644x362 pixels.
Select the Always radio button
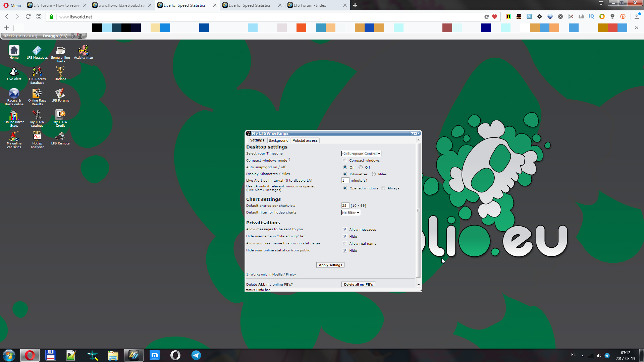383,188
